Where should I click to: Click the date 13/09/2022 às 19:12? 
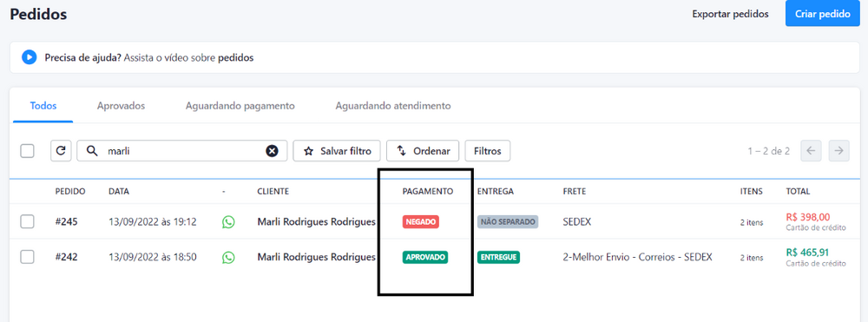tap(152, 222)
